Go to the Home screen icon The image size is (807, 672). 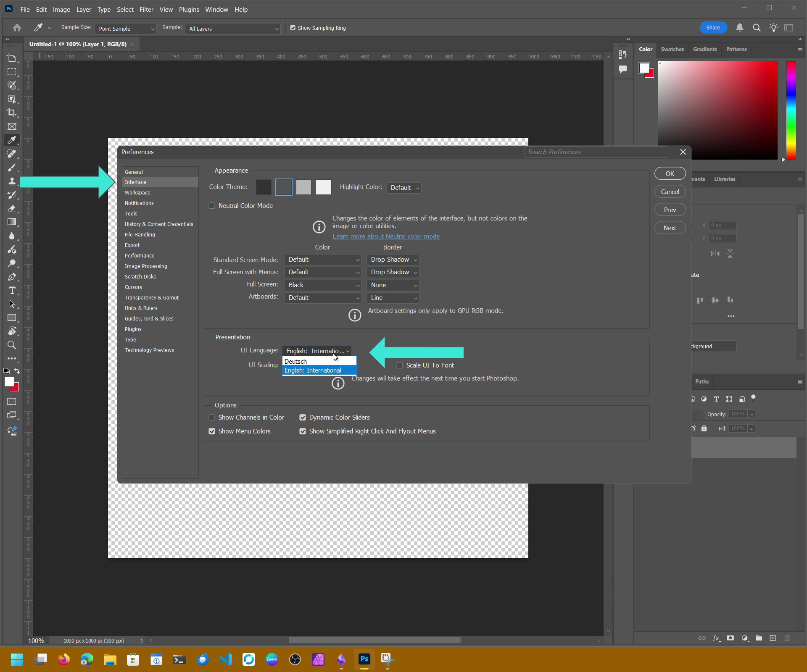17,28
